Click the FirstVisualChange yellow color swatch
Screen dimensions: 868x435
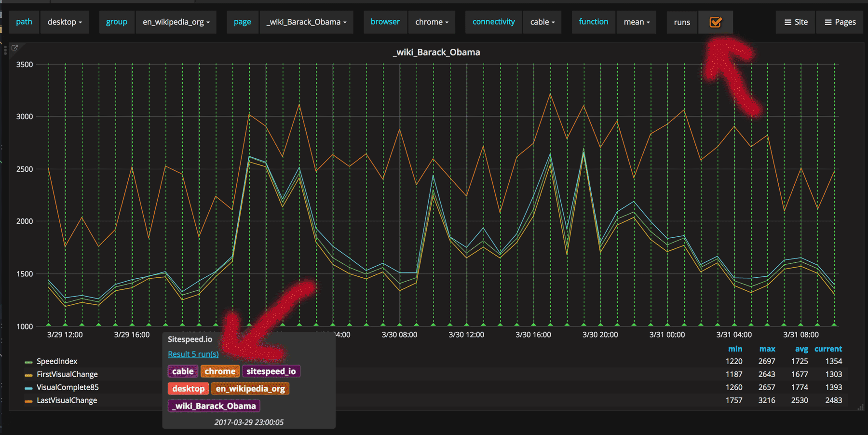coord(28,375)
